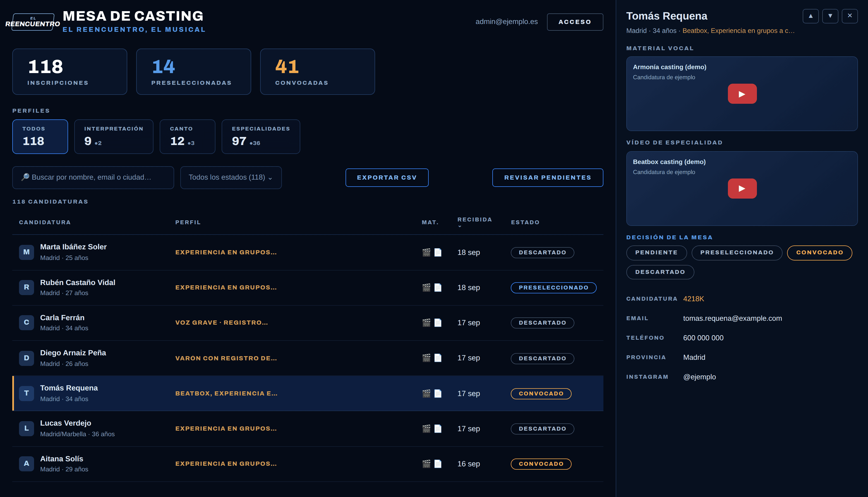Click the tomas.requena@example.com email
868x497 pixels.
tap(732, 318)
